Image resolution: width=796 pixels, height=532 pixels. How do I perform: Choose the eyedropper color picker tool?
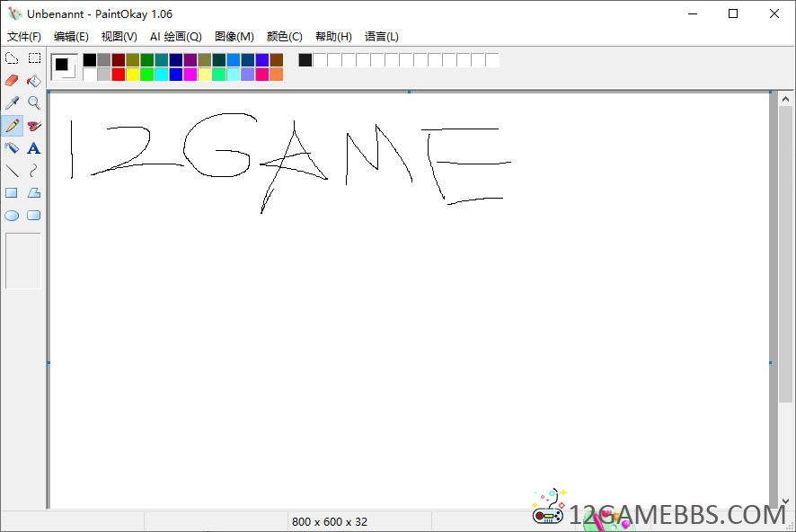click(12, 103)
